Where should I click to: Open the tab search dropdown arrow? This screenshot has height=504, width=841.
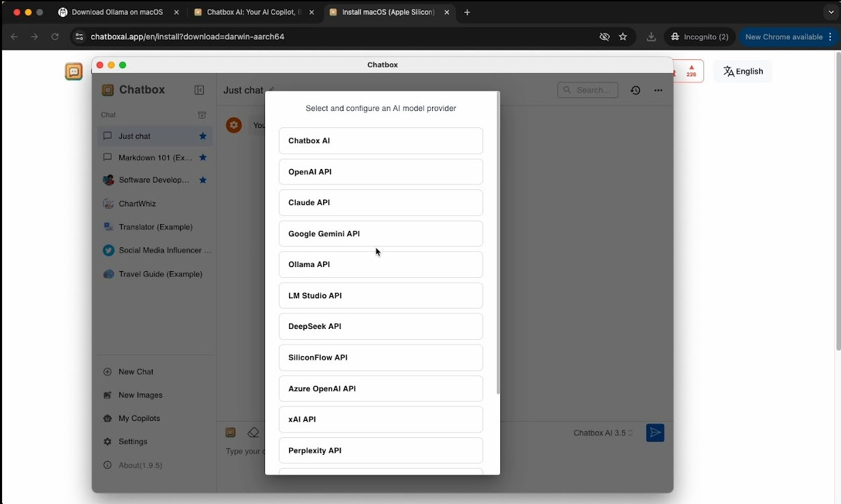831,12
